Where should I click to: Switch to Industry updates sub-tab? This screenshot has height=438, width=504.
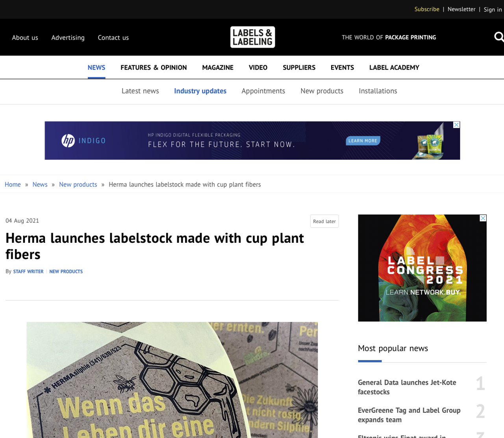(200, 91)
